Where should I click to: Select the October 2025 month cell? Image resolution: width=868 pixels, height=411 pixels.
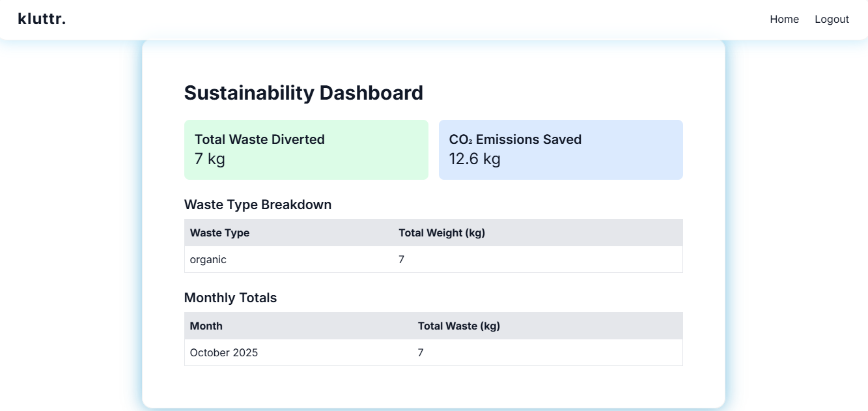(224, 352)
